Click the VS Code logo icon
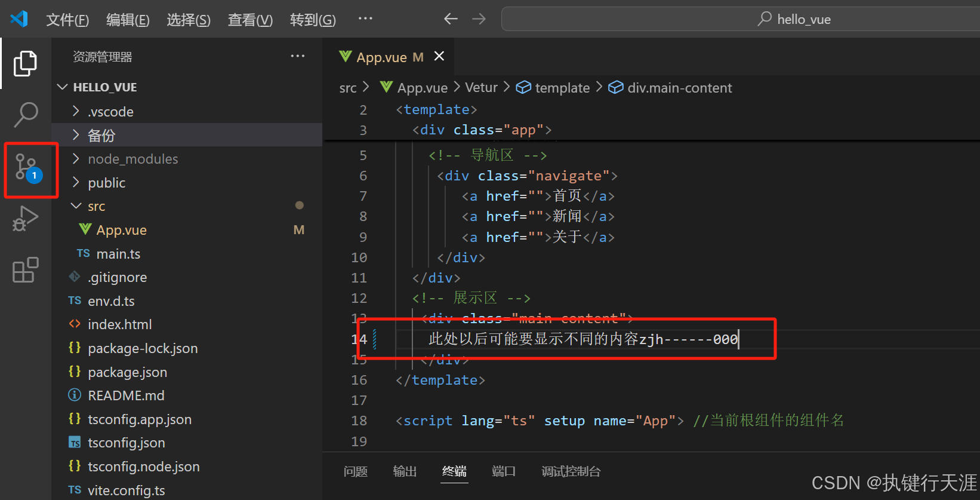The width and height of the screenshot is (980, 500). click(x=19, y=19)
